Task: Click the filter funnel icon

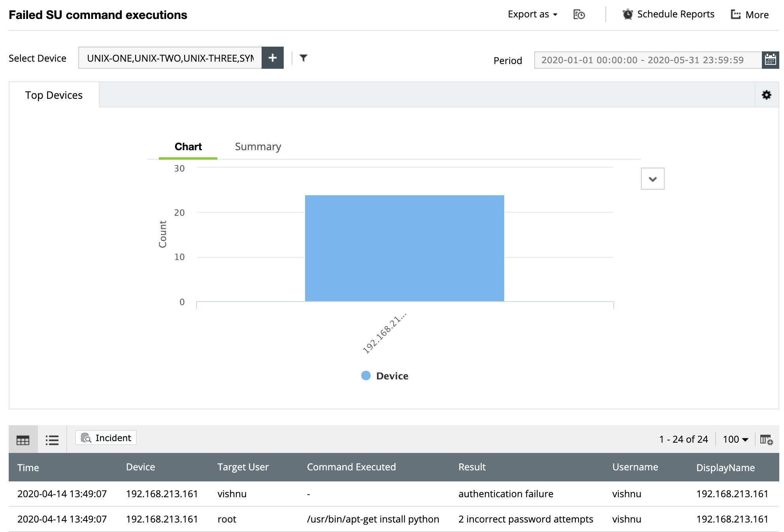Action: point(303,58)
